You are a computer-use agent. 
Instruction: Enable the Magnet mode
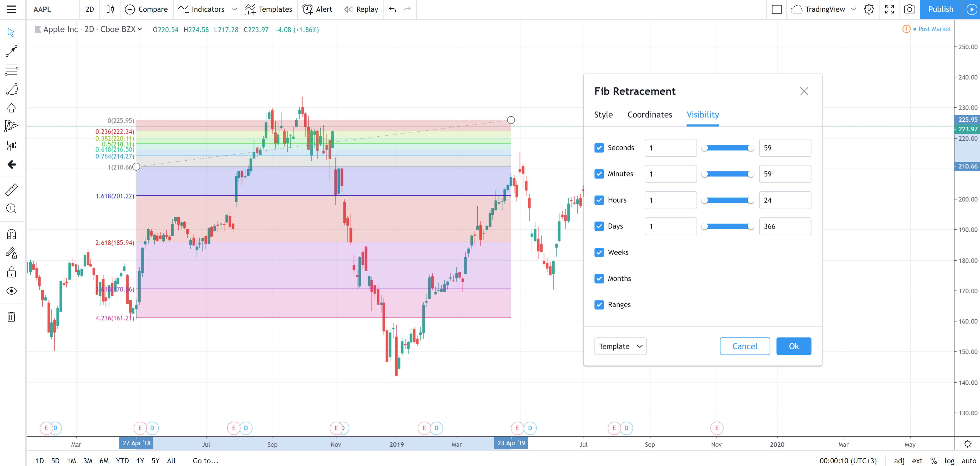tap(12, 234)
